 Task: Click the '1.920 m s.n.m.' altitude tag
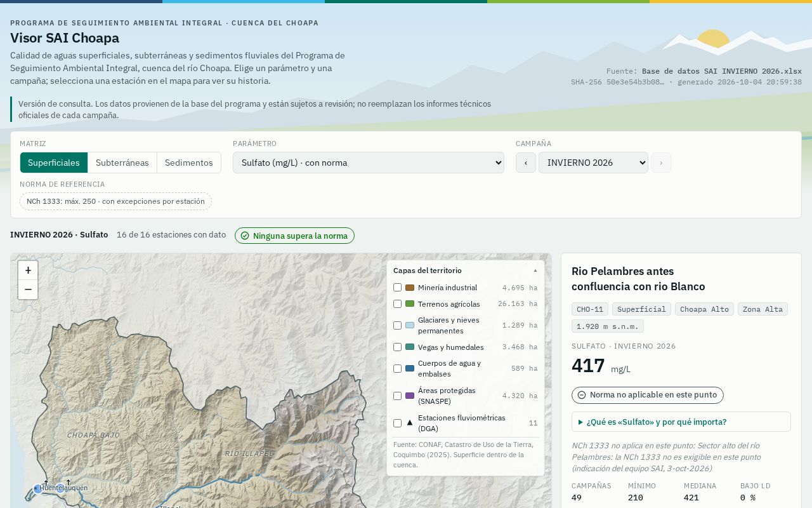(608, 326)
